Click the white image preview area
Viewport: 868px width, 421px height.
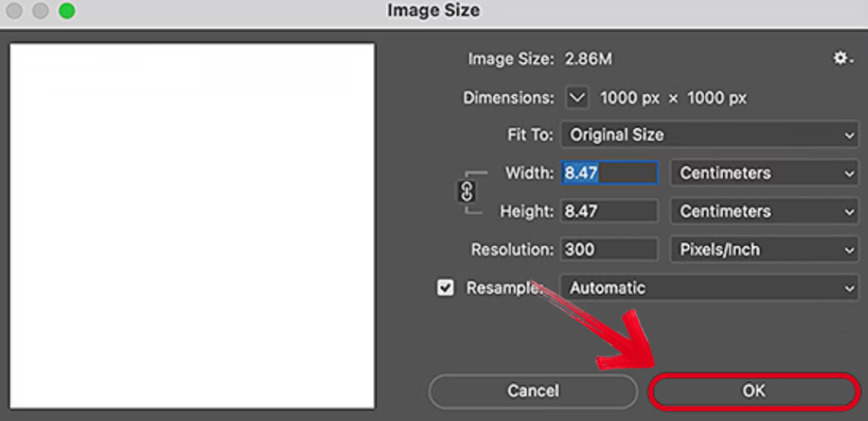click(192, 226)
